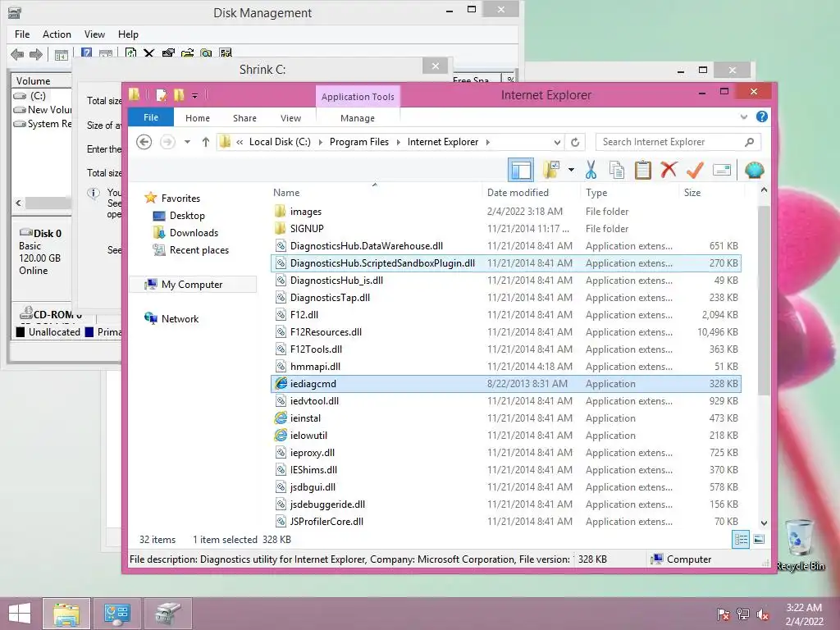Click the file list vertical scrollbar
The image size is (840, 630).
[764, 300]
